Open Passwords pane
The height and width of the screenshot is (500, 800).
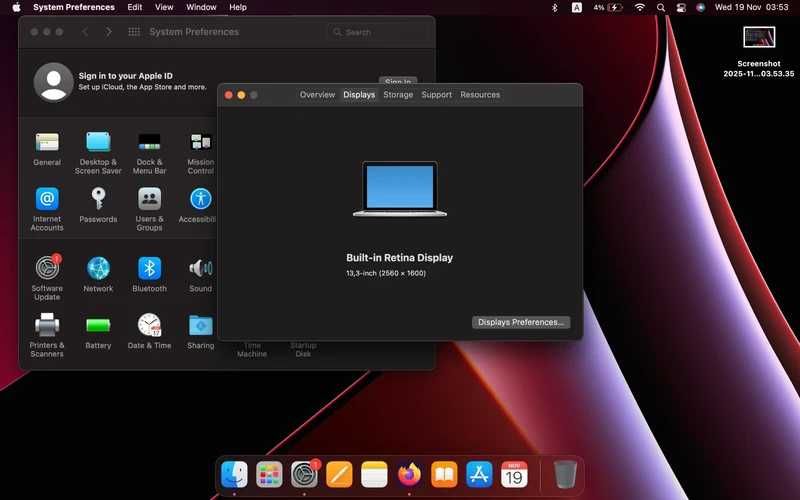(98, 205)
